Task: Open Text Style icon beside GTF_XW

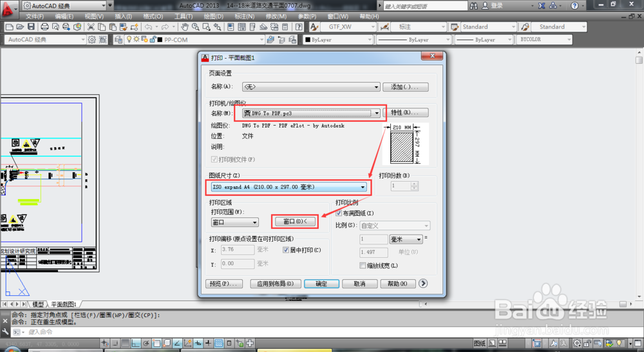Action: click(x=314, y=26)
